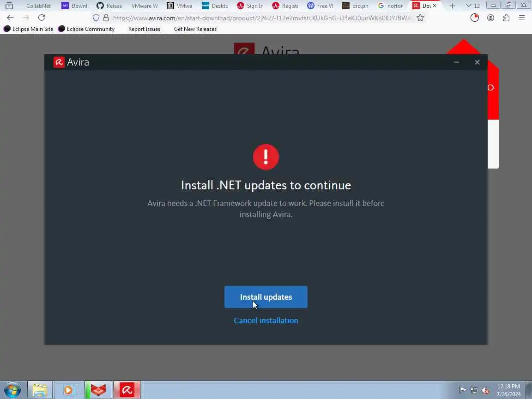Viewport: 532px width, 399px height.
Task: Open the Eclipse Main Site bookmark
Action: [x=29, y=29]
